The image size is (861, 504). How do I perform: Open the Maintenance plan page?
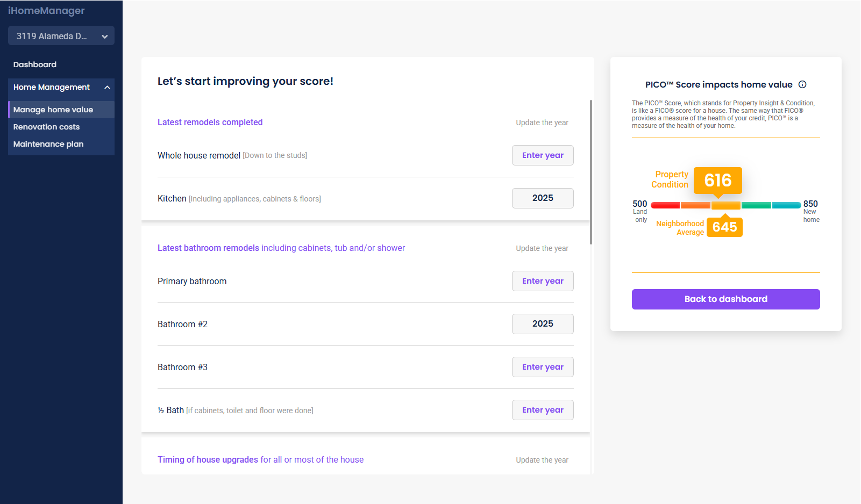(48, 144)
